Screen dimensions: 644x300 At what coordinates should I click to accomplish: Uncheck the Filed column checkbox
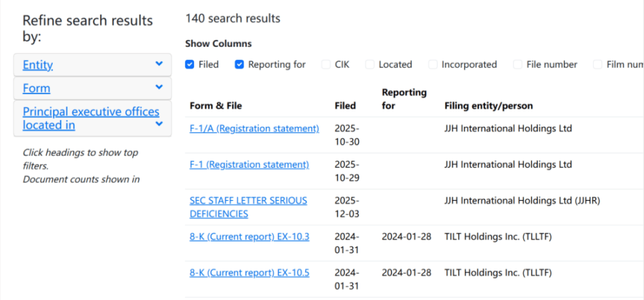click(x=190, y=65)
